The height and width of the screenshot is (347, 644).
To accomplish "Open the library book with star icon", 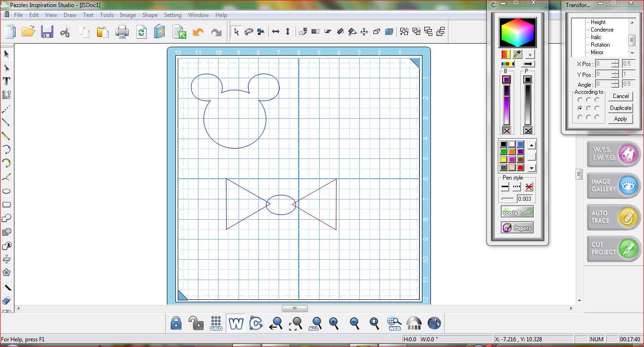I will tap(160, 32).
